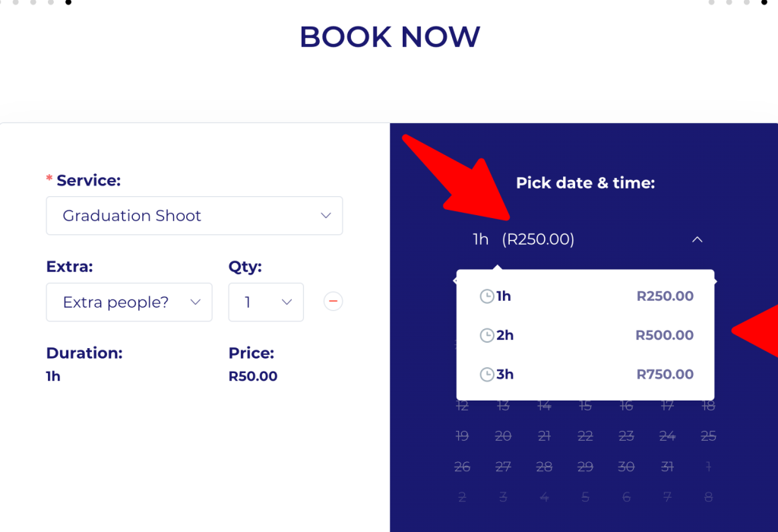This screenshot has height=532, width=778.
Task: Choose the 27th on the calendar
Action: 503,467
